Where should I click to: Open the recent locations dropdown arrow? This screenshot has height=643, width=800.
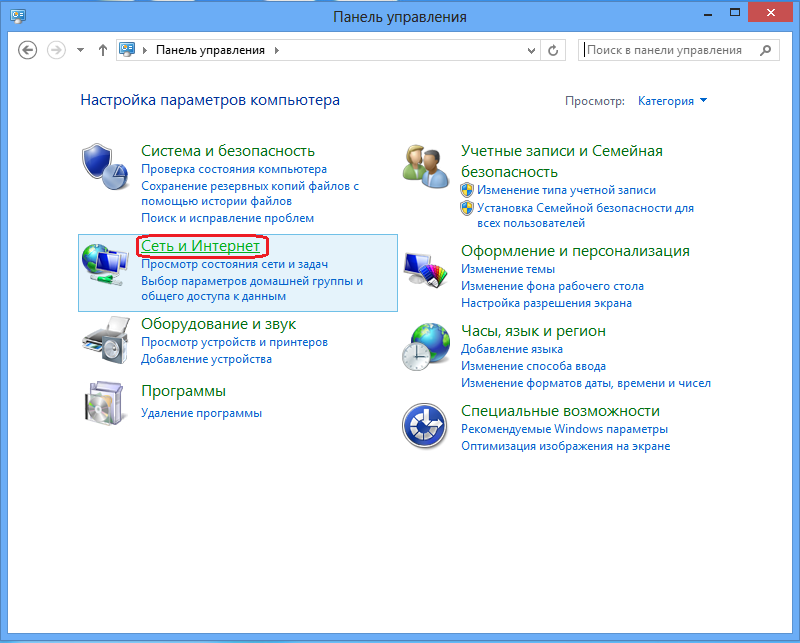(x=81, y=50)
